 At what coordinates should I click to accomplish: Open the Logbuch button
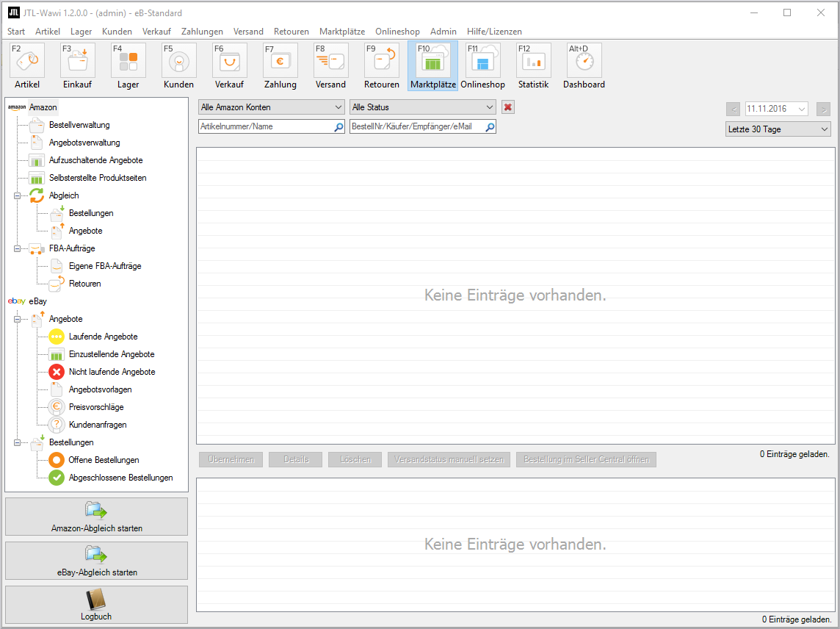[x=96, y=605]
